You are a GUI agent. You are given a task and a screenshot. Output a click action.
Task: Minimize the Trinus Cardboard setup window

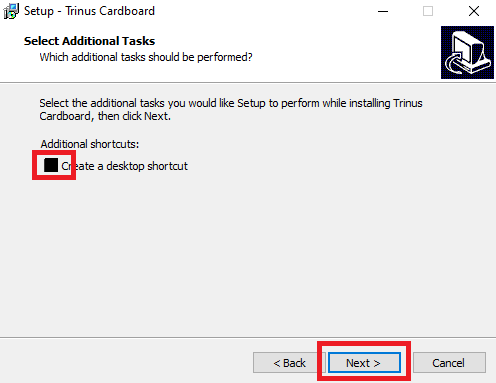click(x=383, y=11)
